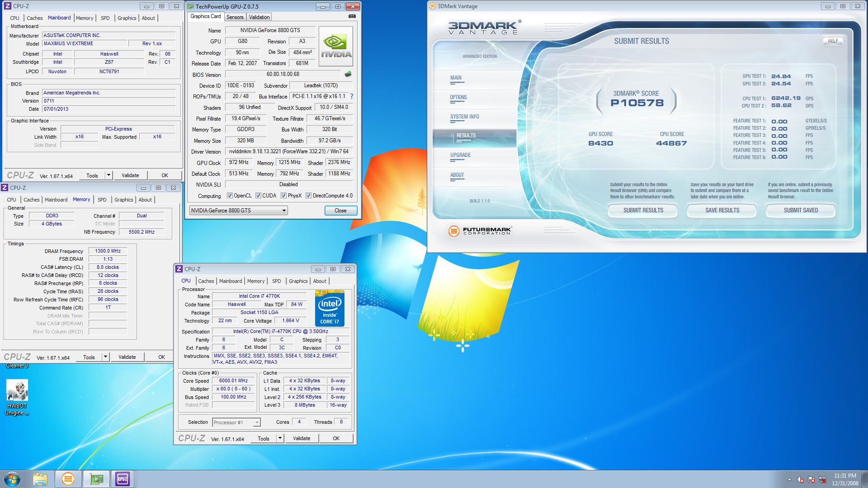
Task: Open About tab in processor CPU-Z window
Action: 320,281
